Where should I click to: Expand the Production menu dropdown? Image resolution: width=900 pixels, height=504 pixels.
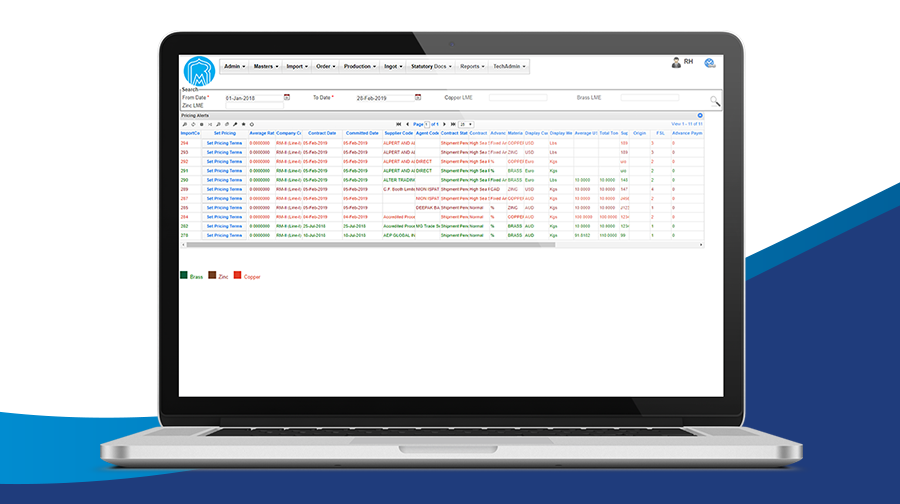(359, 66)
